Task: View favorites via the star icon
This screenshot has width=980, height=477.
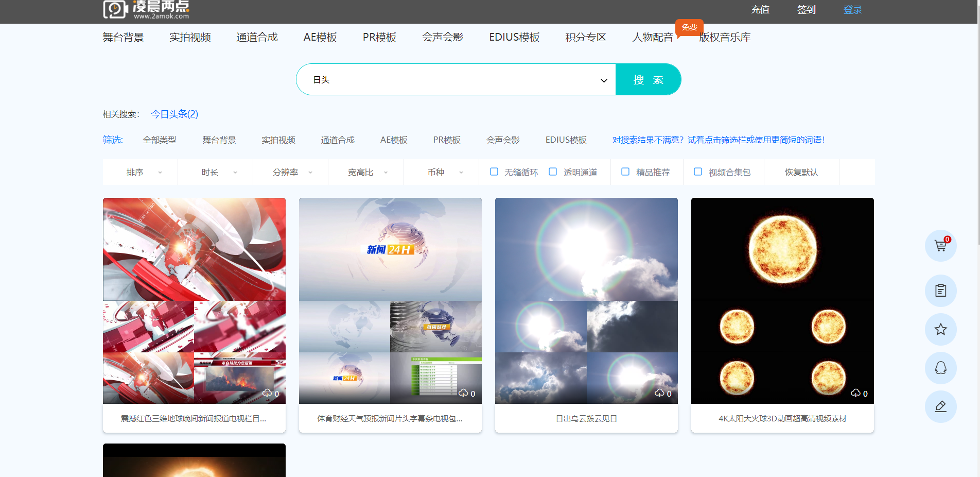Action: tap(940, 329)
